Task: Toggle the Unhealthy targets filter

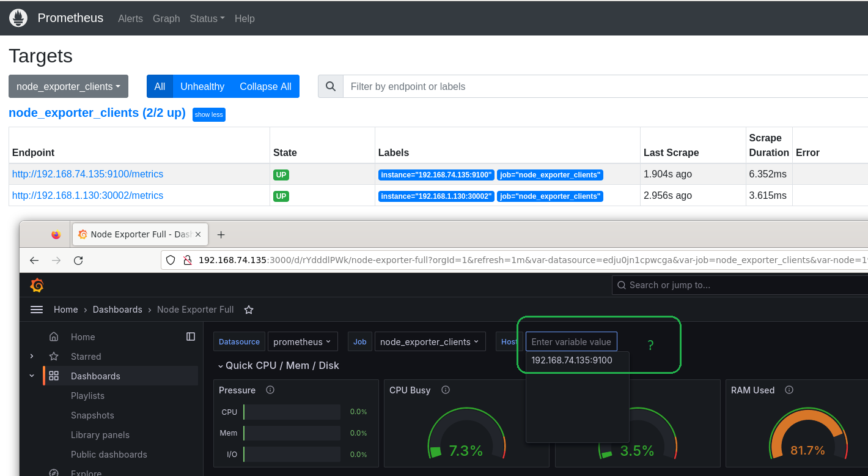Action: [202, 86]
